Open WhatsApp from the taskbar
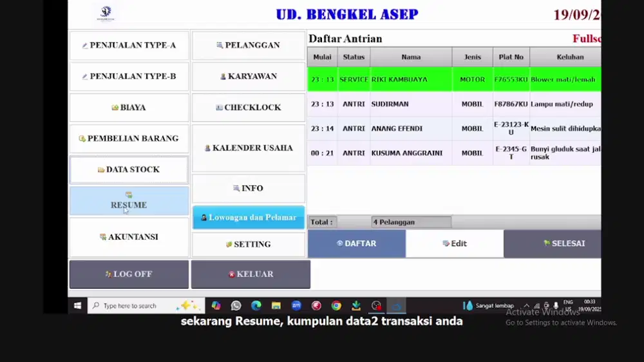This screenshot has width=644, height=362. 236,306
